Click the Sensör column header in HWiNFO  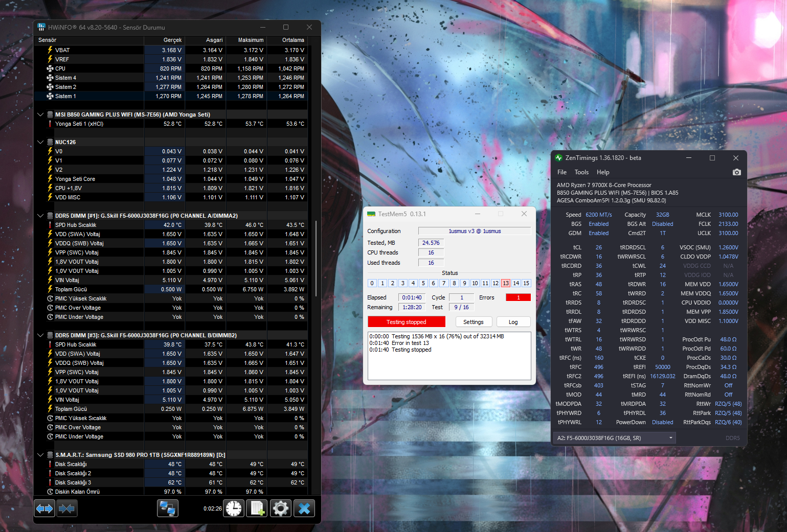tap(89, 40)
